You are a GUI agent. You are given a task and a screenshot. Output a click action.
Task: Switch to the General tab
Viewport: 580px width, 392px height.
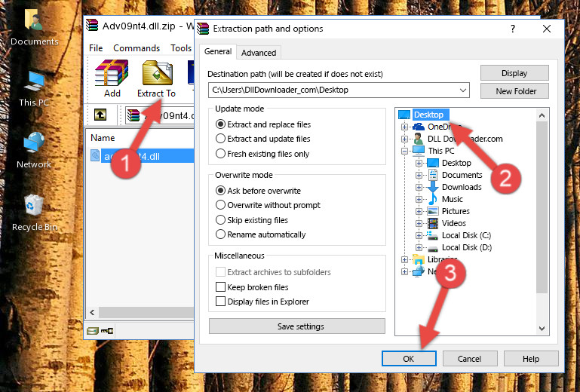coord(218,51)
